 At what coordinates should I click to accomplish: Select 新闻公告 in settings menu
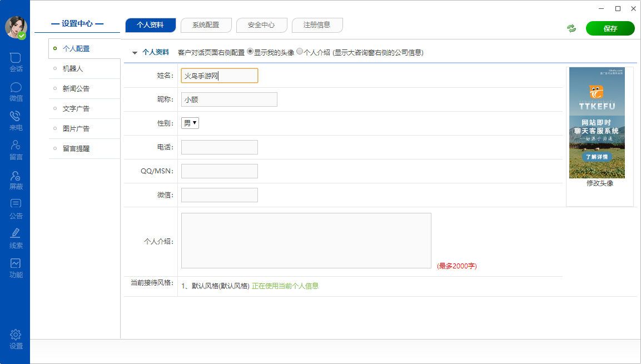[84, 89]
